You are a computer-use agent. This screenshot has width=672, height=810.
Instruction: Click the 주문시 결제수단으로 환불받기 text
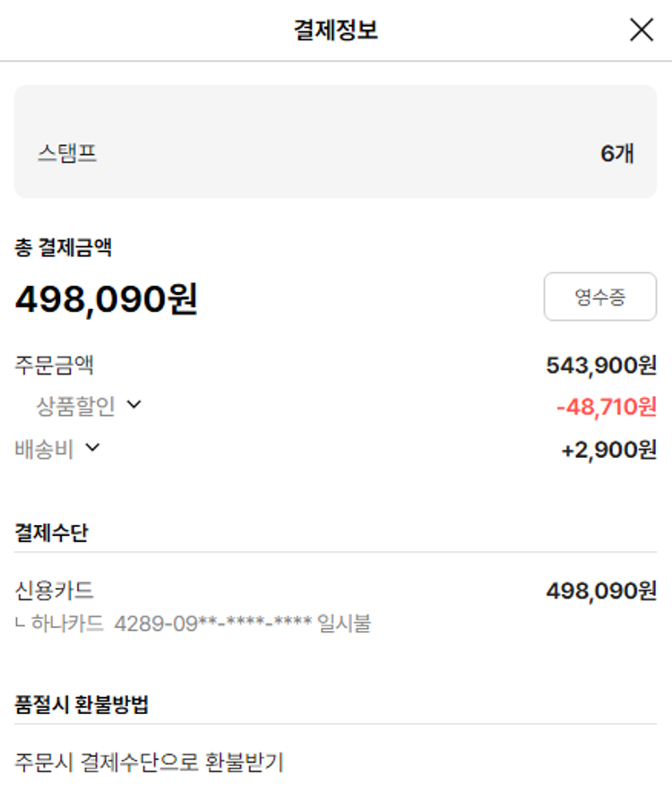coord(149,763)
